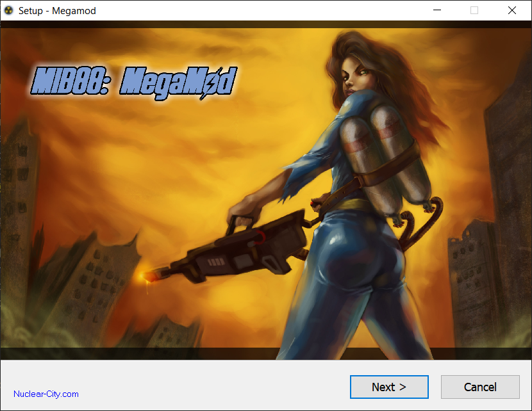Click the radiation setup icon in title bar

(x=8, y=10)
